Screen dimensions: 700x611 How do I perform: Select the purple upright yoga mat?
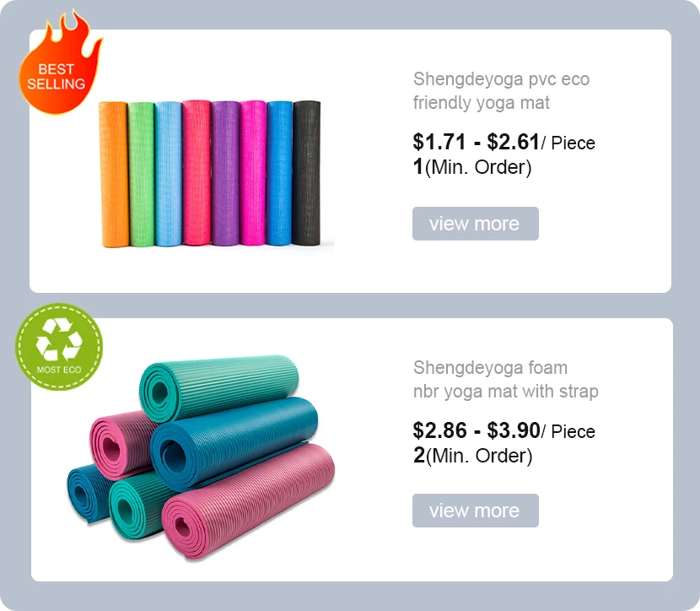(x=224, y=174)
